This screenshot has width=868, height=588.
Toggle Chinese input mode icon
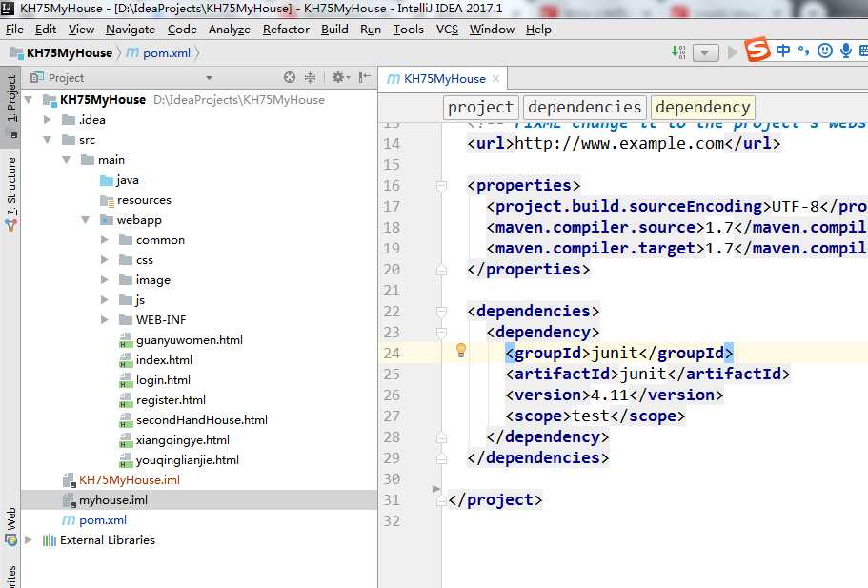pos(783,51)
